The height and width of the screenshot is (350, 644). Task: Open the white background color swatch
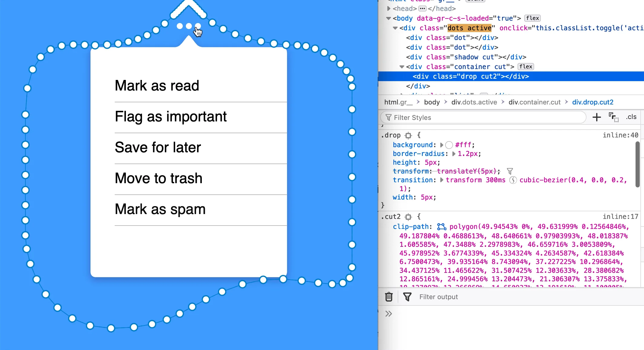click(449, 145)
